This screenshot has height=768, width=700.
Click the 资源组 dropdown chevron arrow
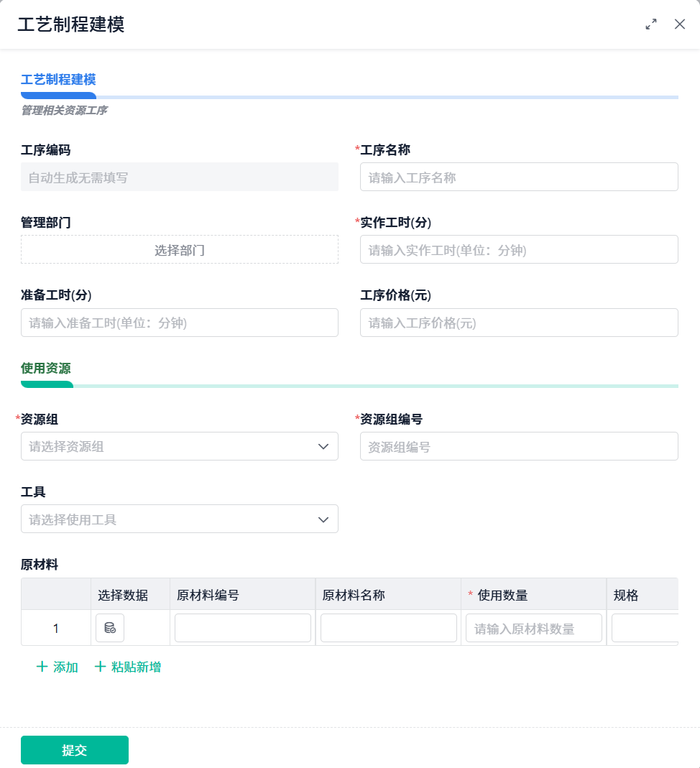click(x=323, y=446)
